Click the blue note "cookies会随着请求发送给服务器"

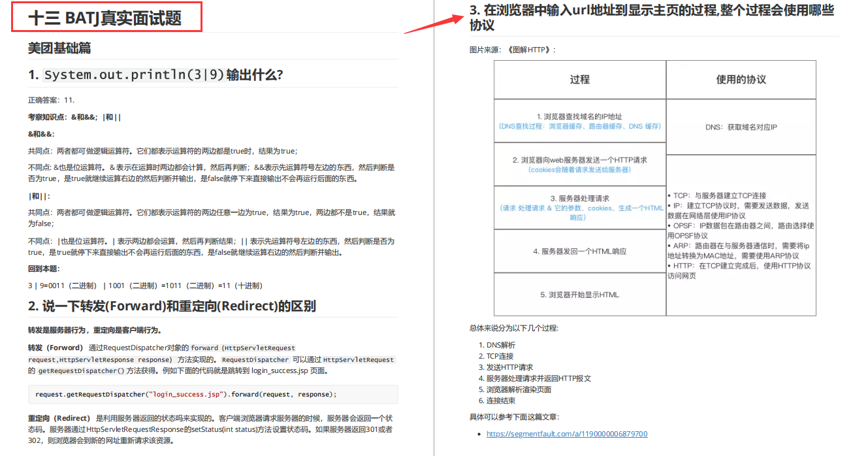[x=580, y=169]
